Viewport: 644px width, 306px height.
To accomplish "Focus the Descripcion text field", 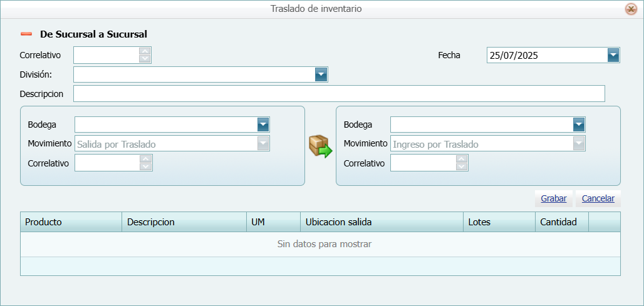I will 339,93.
